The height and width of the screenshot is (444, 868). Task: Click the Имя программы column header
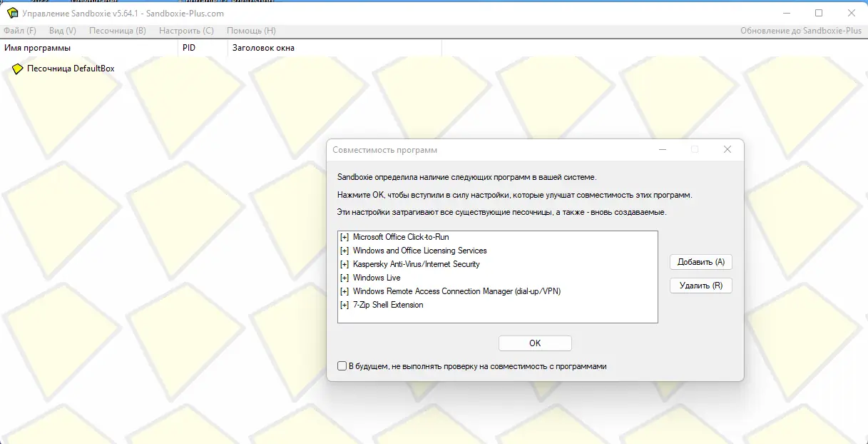coord(88,48)
